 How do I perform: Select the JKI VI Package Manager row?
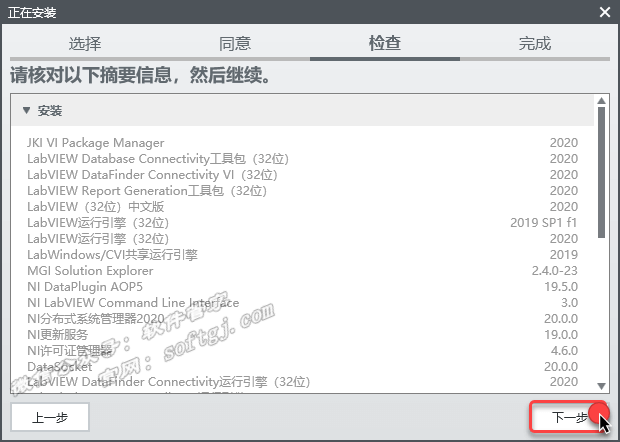coord(302,143)
